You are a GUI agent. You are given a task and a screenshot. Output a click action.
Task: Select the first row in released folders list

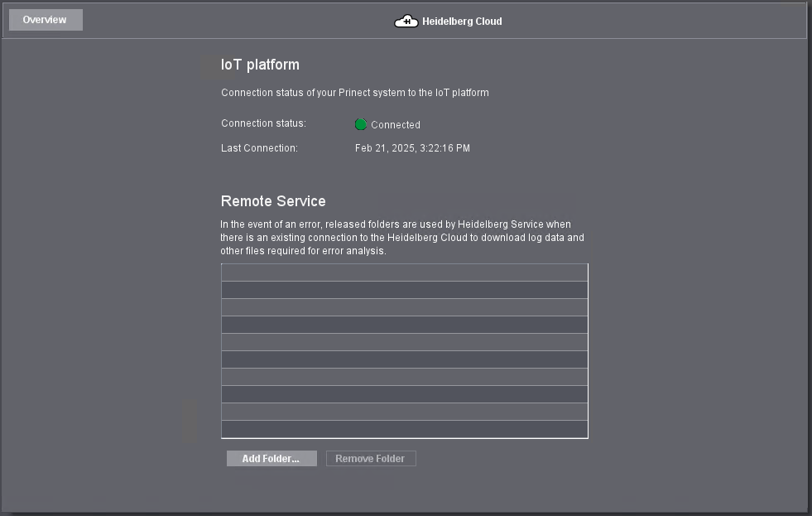point(404,272)
